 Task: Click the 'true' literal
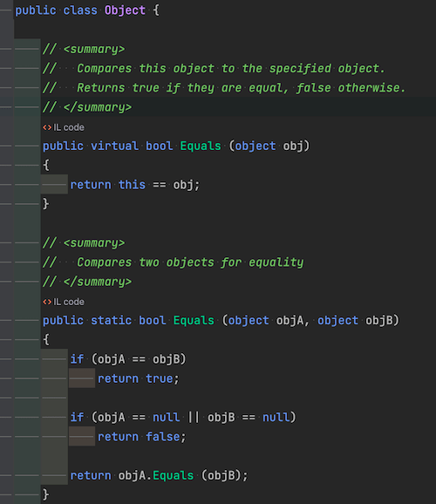pos(160,378)
